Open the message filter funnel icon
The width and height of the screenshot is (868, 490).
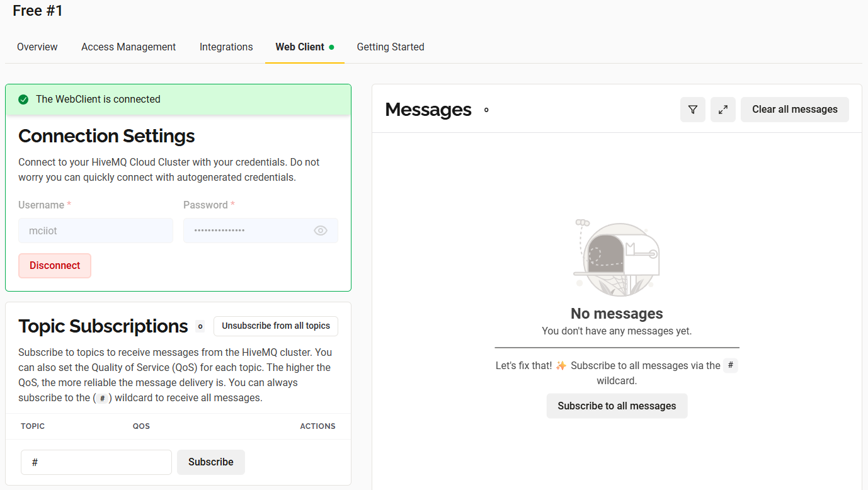[x=692, y=110]
